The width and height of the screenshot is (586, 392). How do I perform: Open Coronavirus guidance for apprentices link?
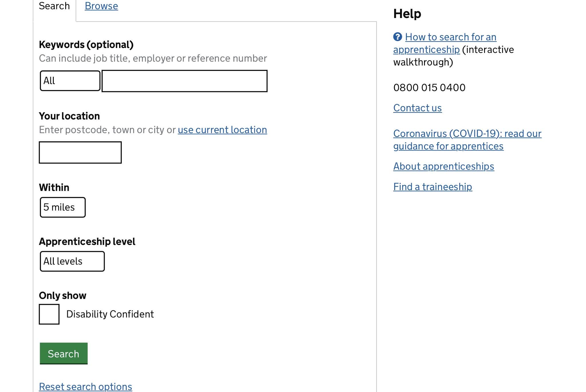(x=467, y=140)
